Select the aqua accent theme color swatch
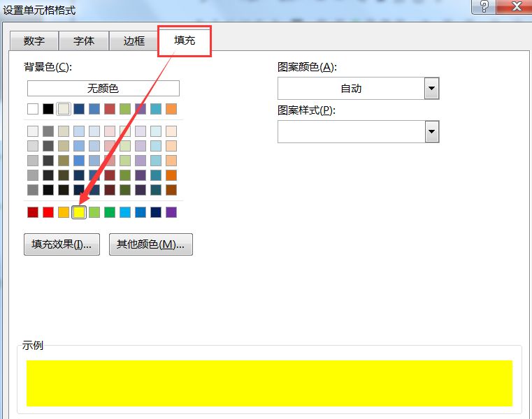The height and width of the screenshot is (419, 532). click(156, 109)
